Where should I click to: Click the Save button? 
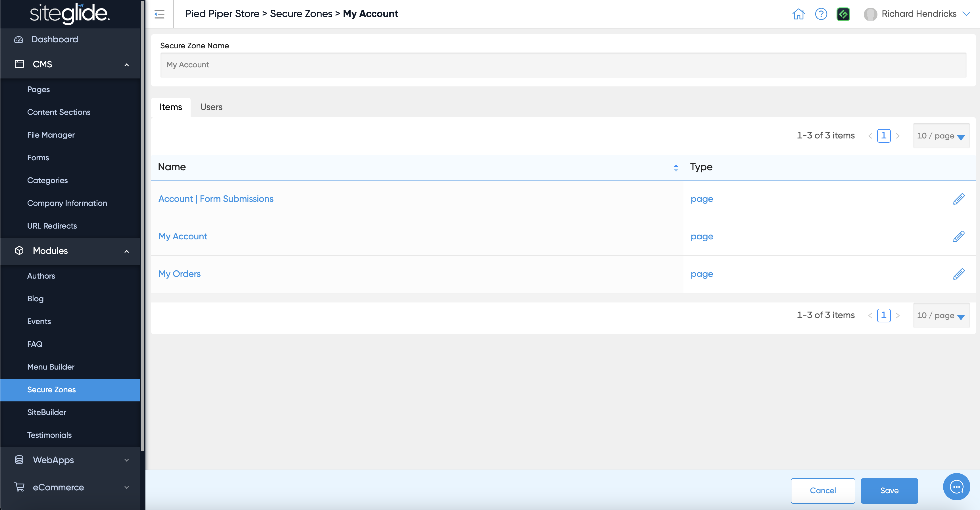889,490
